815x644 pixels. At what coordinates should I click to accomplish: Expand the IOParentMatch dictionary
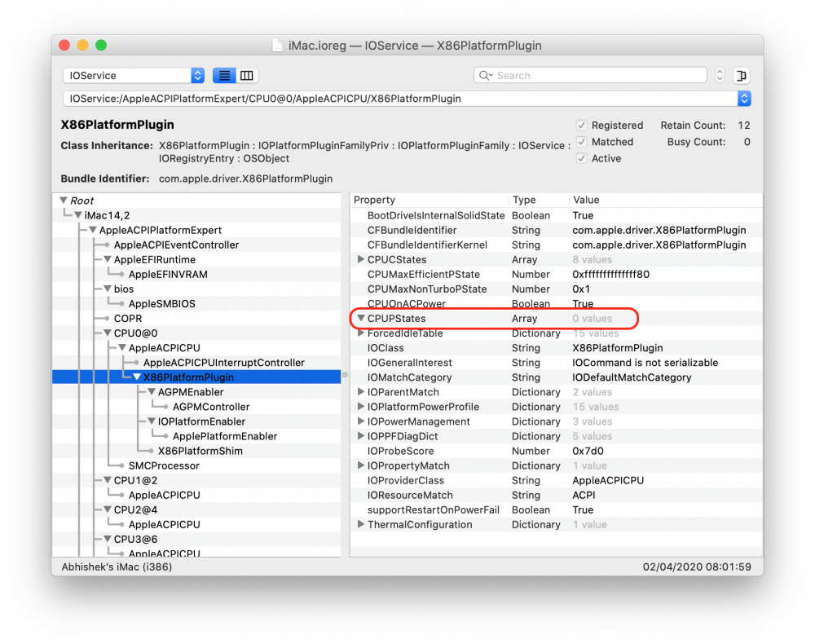click(361, 392)
